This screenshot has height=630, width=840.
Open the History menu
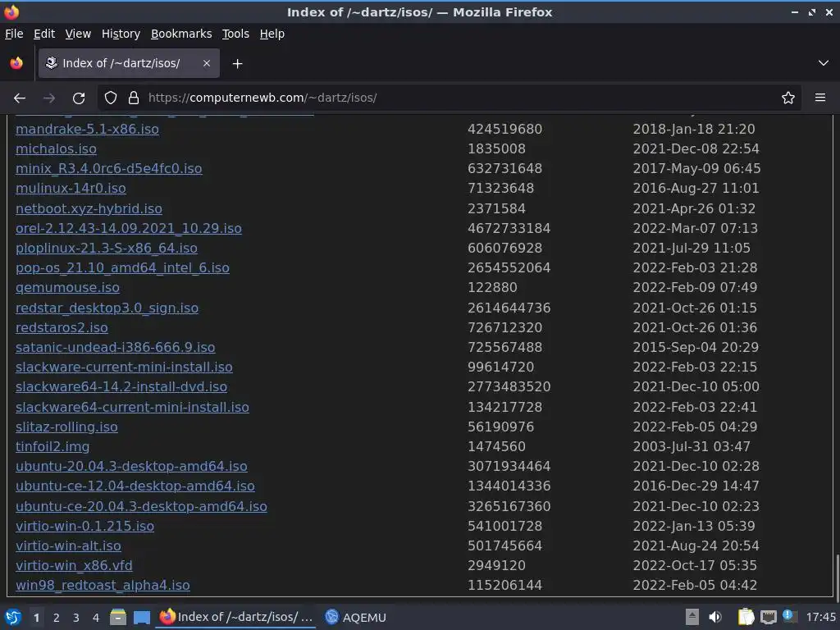coord(121,34)
